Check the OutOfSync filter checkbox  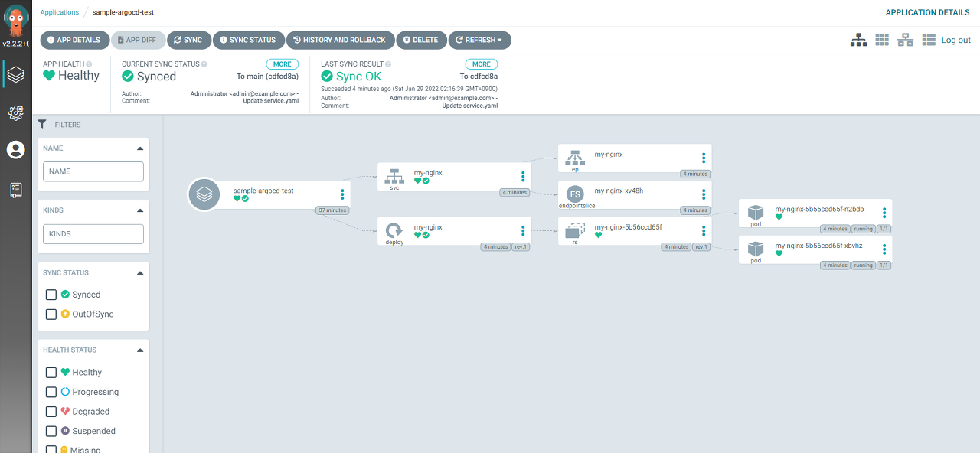[51, 314]
